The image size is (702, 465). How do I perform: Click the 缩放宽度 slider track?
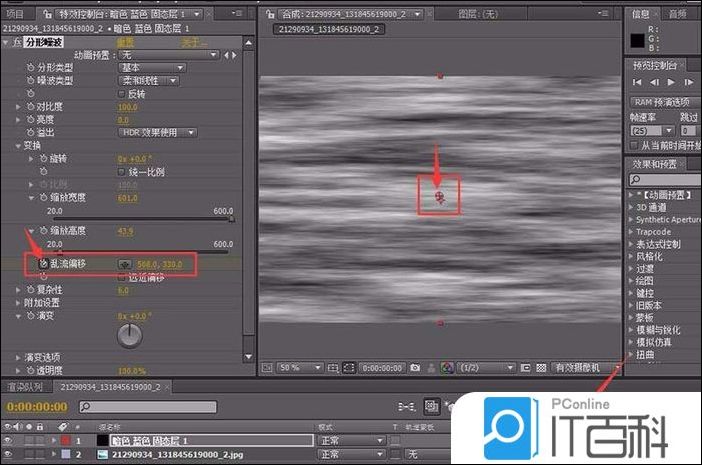click(x=143, y=219)
